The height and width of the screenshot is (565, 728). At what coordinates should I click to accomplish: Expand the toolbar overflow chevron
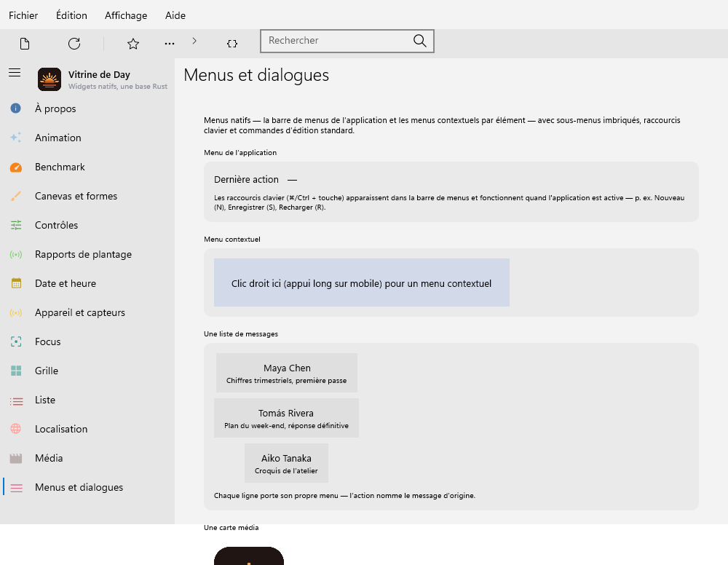click(x=194, y=41)
